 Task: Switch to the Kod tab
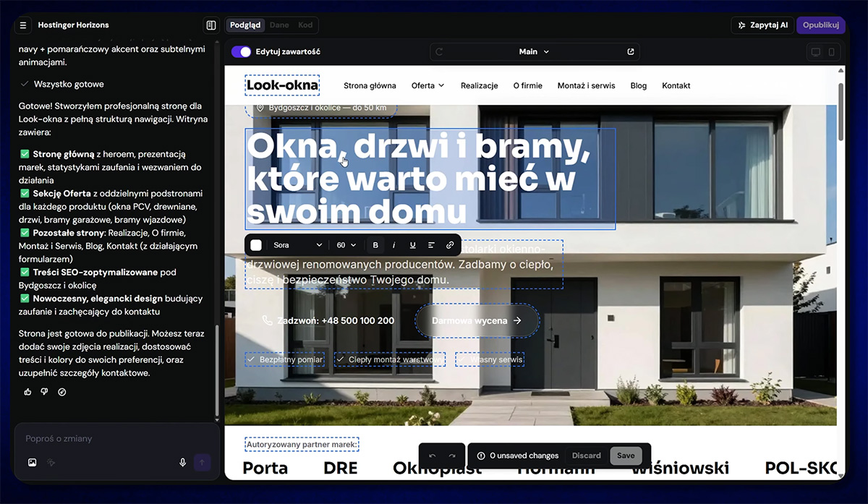305,25
